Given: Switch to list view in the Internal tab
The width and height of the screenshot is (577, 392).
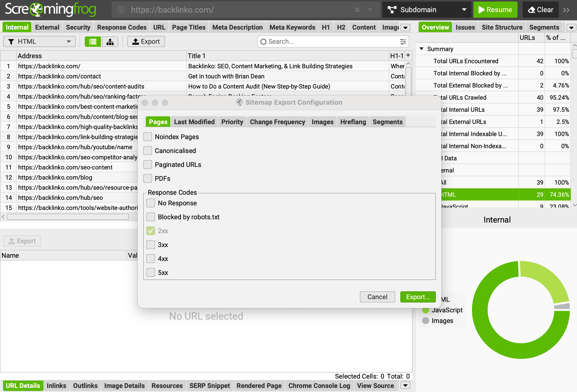Looking at the screenshot, I should click(x=93, y=41).
